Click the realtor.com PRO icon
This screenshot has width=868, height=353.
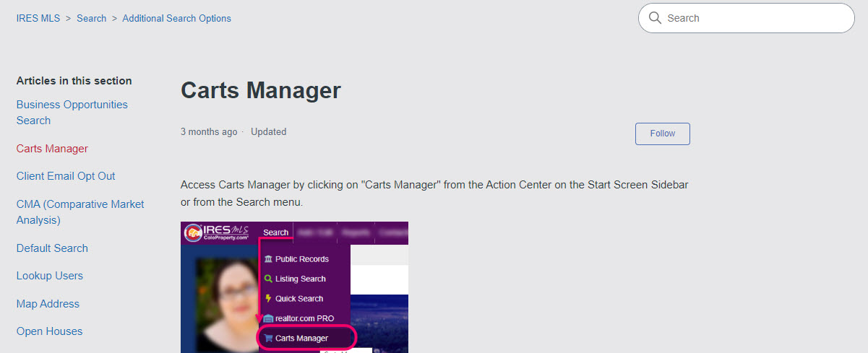[x=268, y=318]
